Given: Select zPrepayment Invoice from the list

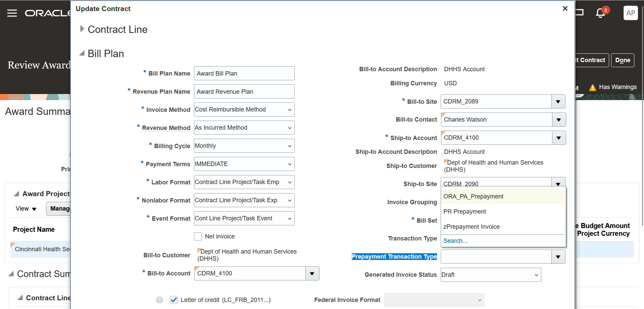Looking at the screenshot, I should coord(503,227).
